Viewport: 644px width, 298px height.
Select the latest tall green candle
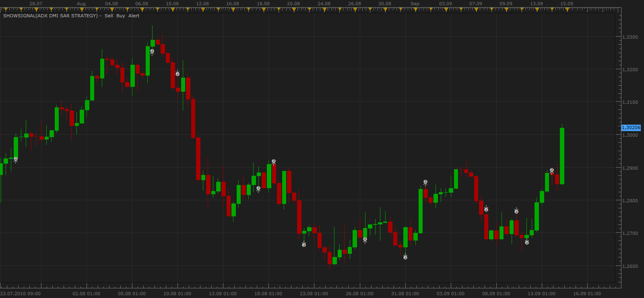562,156
